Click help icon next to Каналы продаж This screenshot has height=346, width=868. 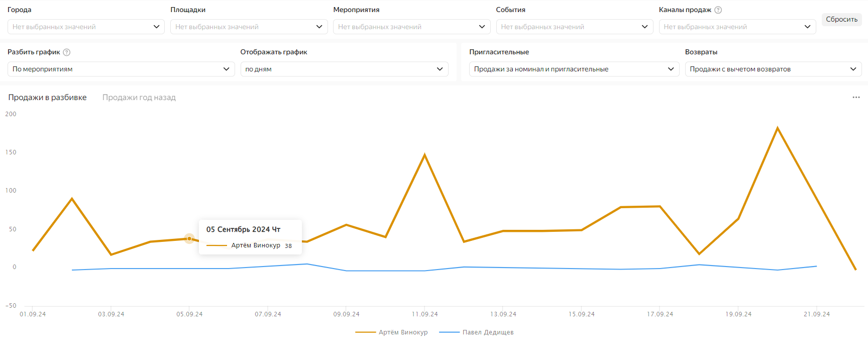coord(718,10)
